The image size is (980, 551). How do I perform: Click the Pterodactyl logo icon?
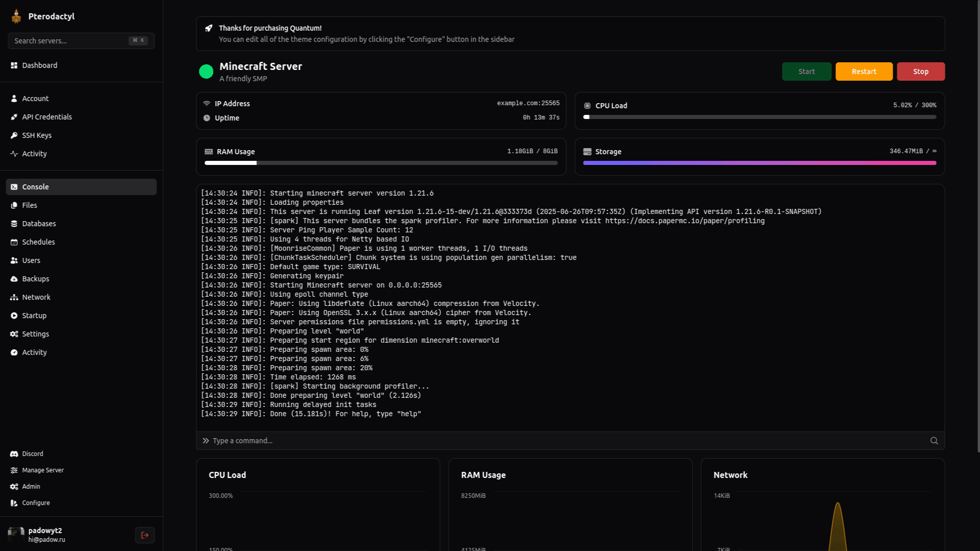pos(16,16)
